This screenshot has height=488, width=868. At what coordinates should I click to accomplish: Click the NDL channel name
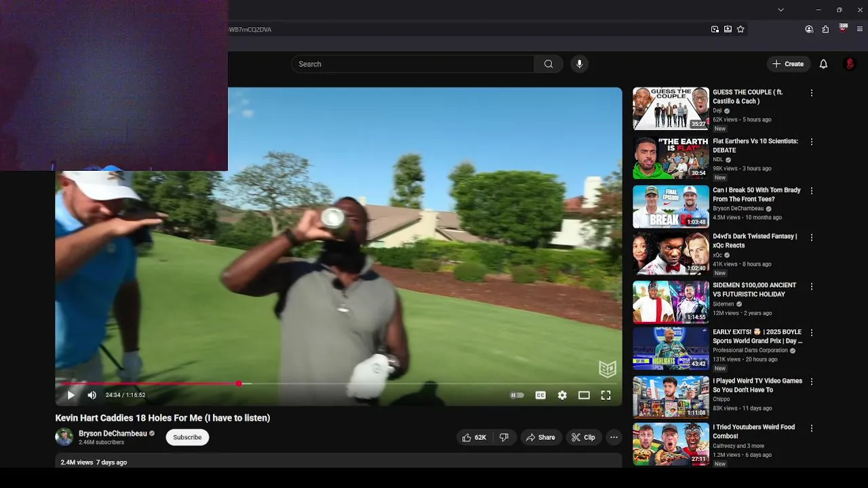click(718, 159)
